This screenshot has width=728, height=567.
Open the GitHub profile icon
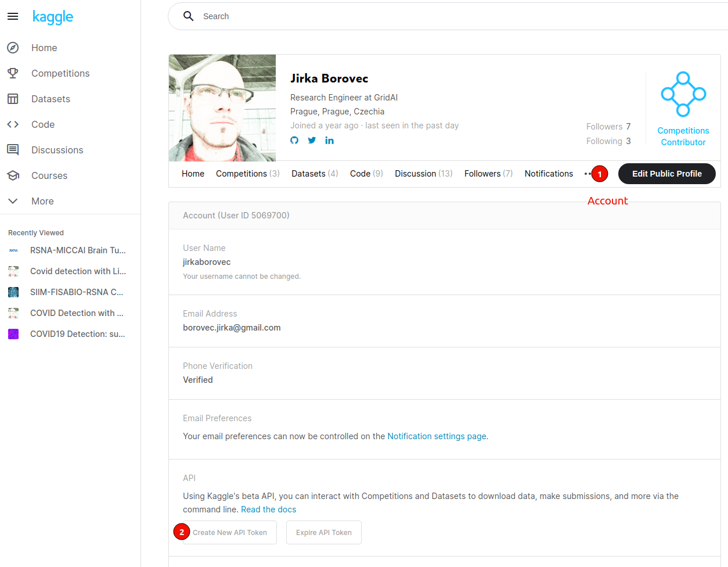coord(294,140)
